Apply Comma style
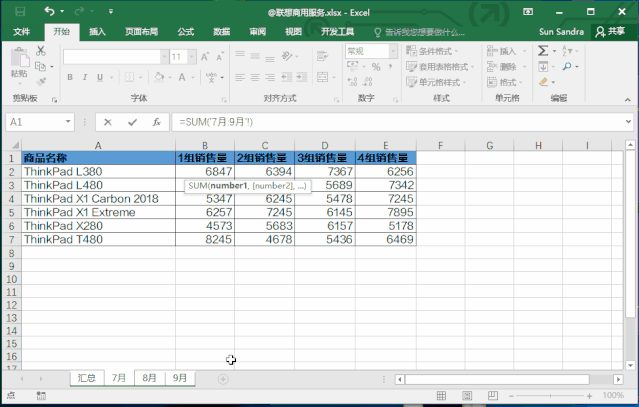 [x=390, y=66]
